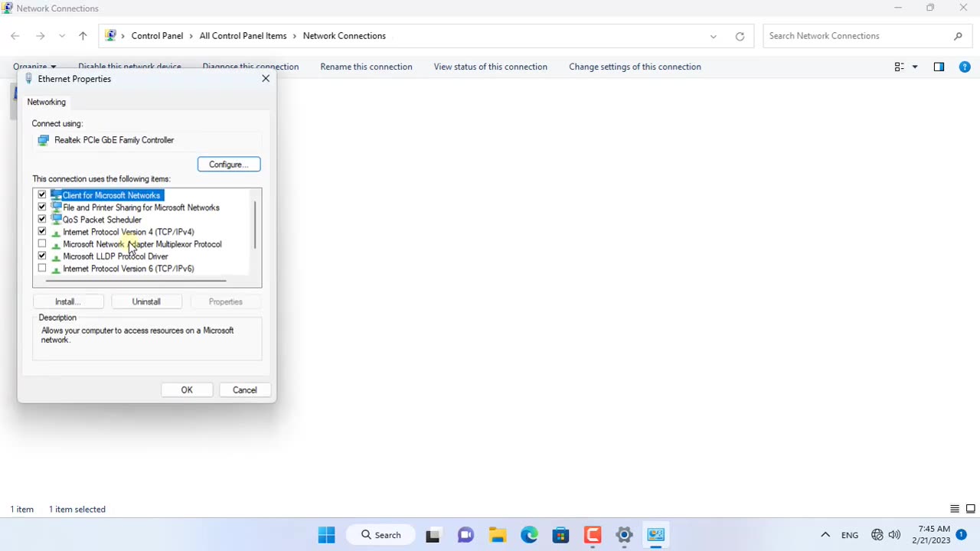The width and height of the screenshot is (980, 551).
Task: Click the Install button
Action: pyautogui.click(x=67, y=302)
